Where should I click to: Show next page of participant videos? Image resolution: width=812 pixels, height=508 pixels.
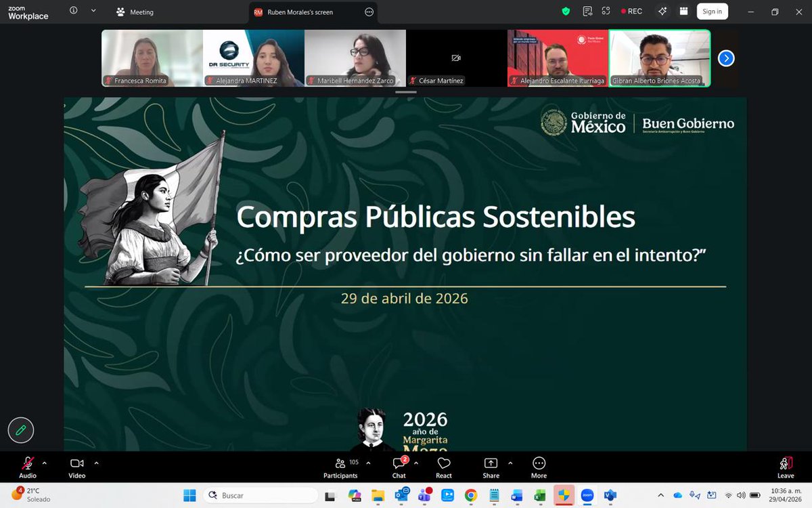click(726, 58)
